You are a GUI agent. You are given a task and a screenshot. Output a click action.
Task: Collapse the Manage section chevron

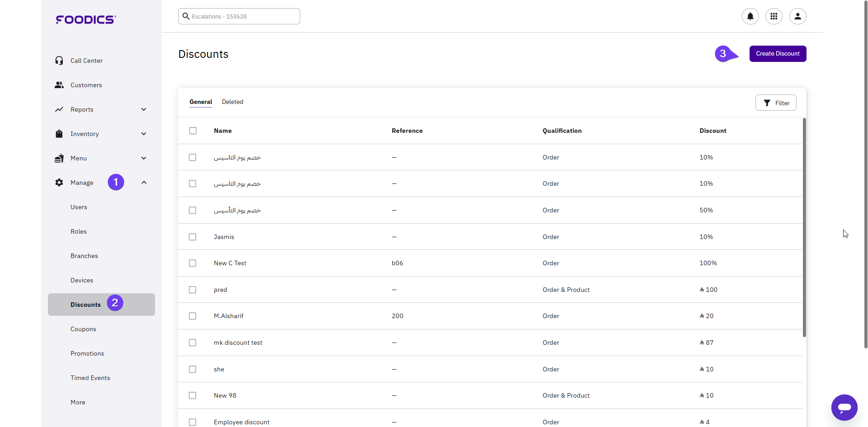point(144,183)
